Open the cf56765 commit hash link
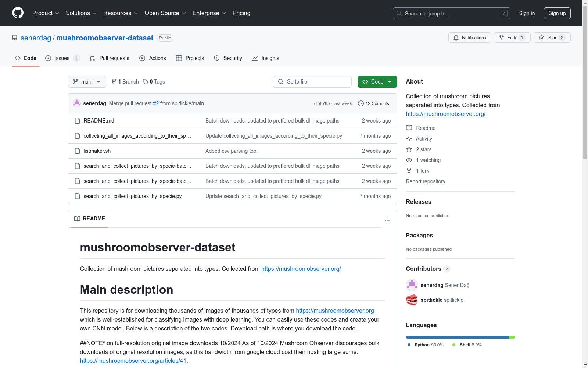The image size is (588, 368). (322, 103)
